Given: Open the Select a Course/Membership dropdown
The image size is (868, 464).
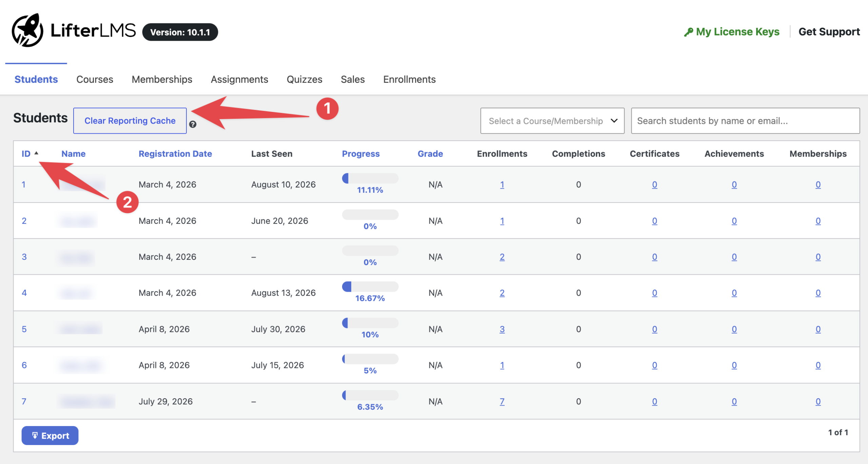Looking at the screenshot, I should [x=552, y=121].
